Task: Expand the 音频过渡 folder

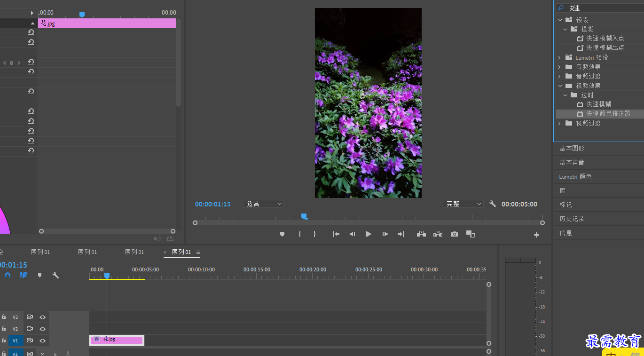Action: pyautogui.click(x=559, y=76)
